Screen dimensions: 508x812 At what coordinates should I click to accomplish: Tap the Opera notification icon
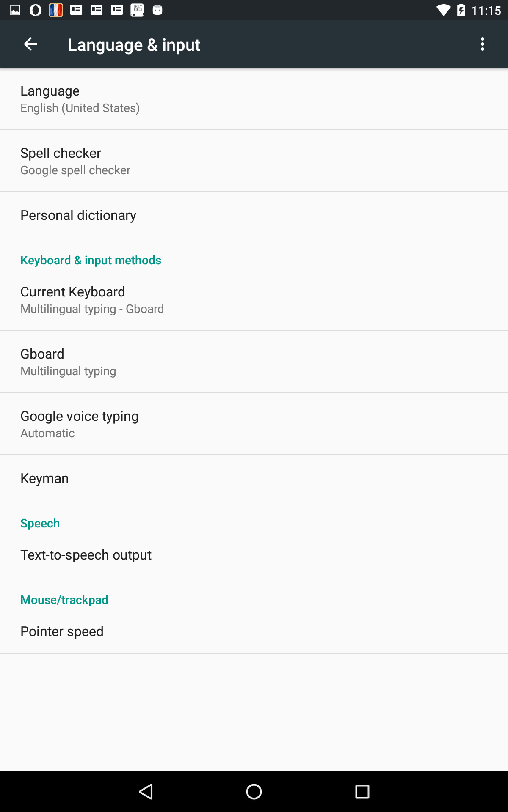[x=36, y=10]
